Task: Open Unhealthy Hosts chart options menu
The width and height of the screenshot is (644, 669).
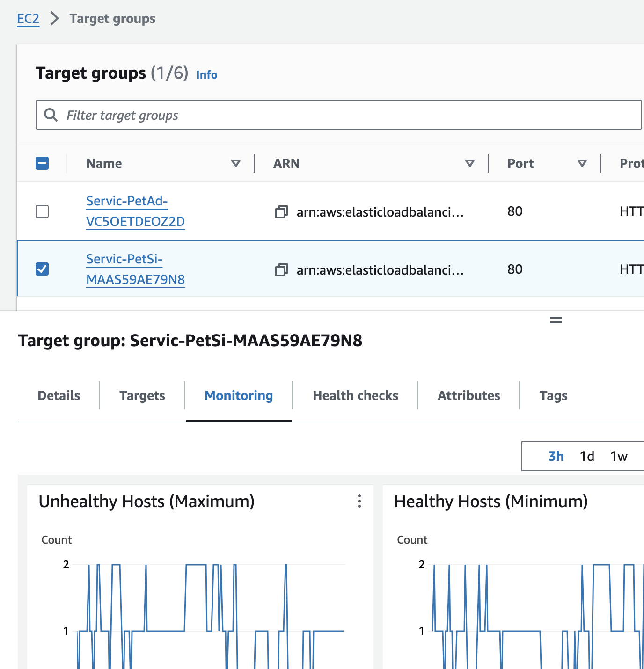Action: [359, 501]
